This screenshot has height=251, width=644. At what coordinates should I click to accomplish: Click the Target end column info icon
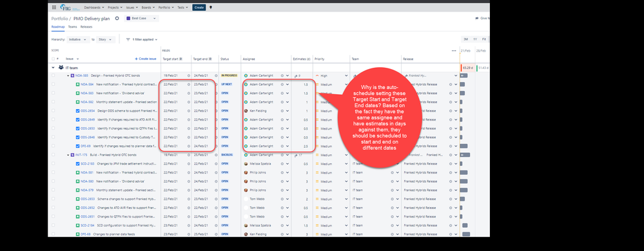click(x=210, y=59)
